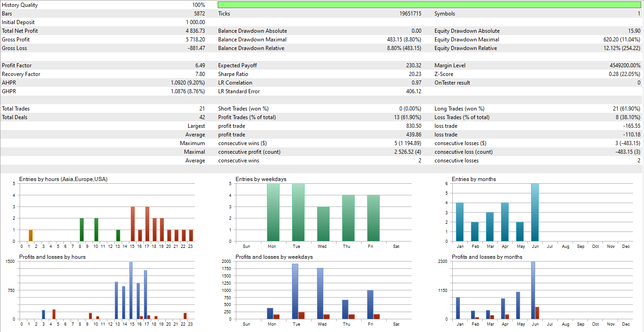644x332 pixels.
Task: Click the "2 526.52 (4)" consecutive profit value
Action: coord(408,152)
